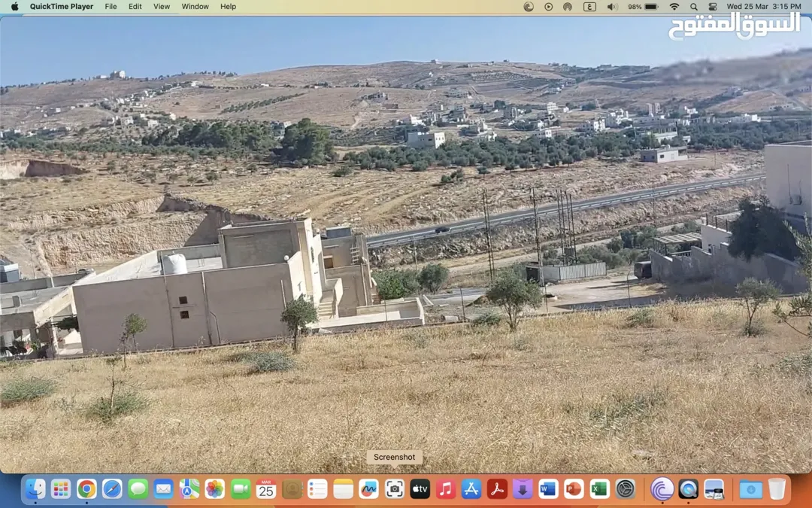Open the Downloads folder stack

point(751,489)
